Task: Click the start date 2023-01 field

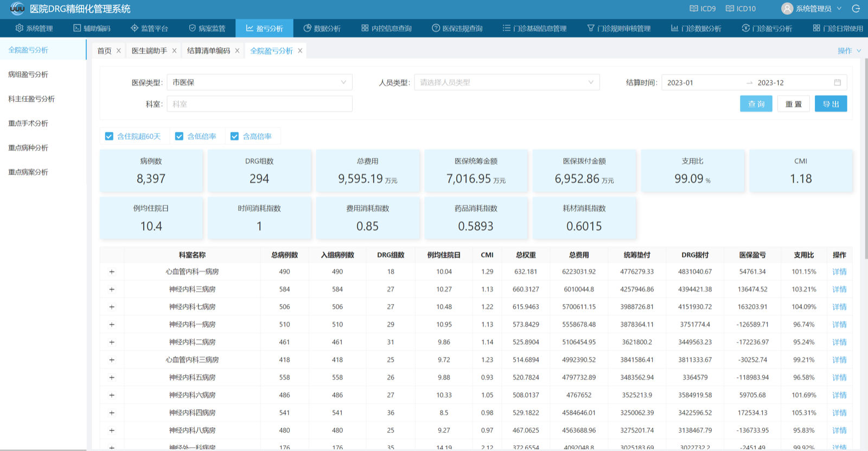Action: coord(703,82)
